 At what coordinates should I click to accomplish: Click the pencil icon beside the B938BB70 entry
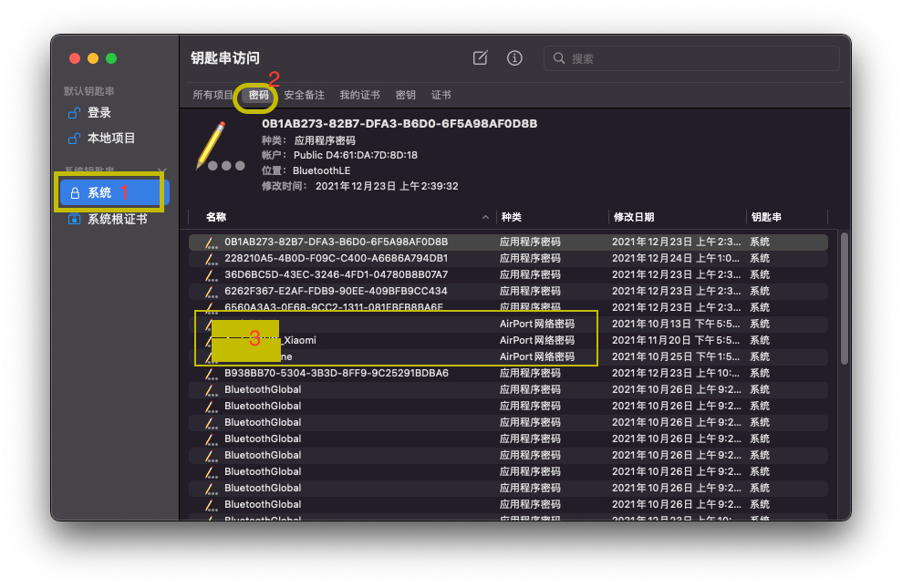(x=211, y=373)
